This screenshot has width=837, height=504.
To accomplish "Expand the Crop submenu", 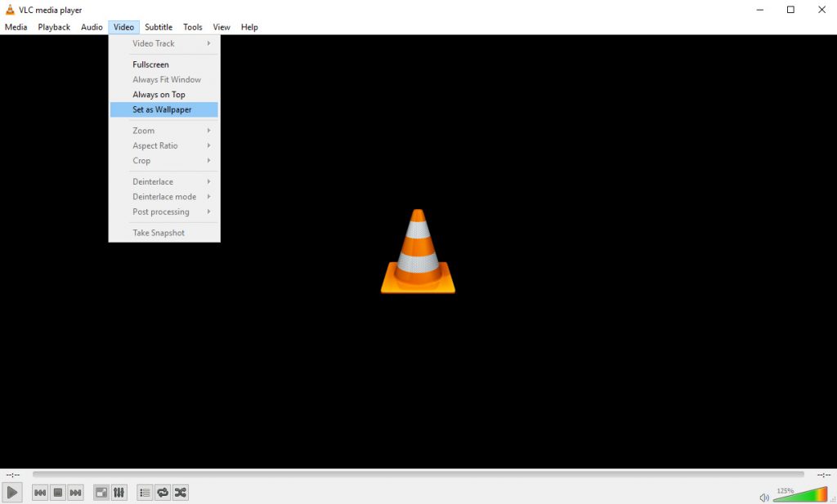I will coord(164,161).
